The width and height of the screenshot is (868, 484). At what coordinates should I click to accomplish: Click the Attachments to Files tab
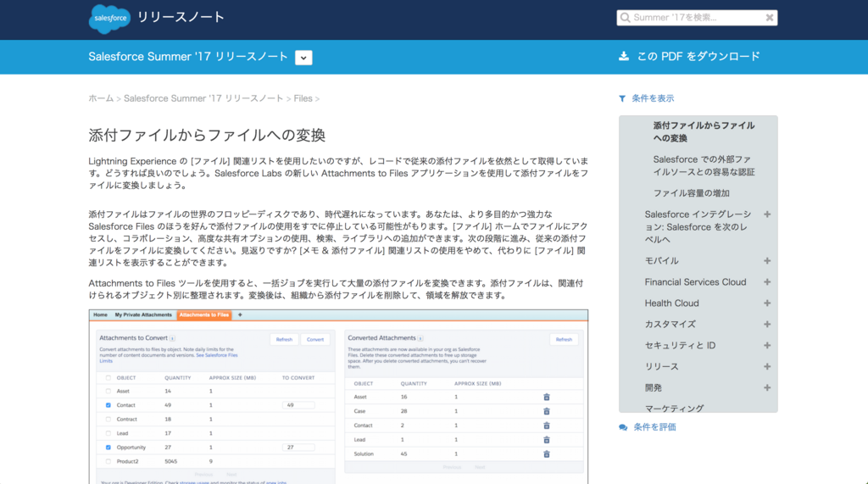203,314
